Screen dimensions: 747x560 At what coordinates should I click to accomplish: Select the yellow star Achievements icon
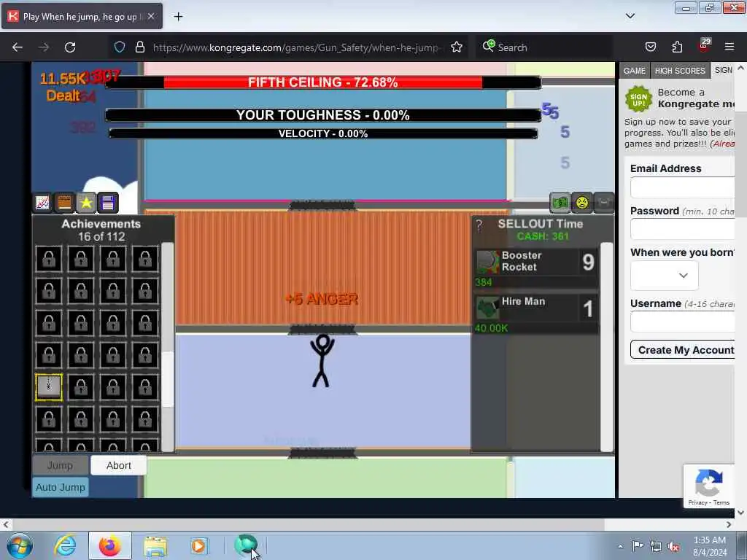86,203
